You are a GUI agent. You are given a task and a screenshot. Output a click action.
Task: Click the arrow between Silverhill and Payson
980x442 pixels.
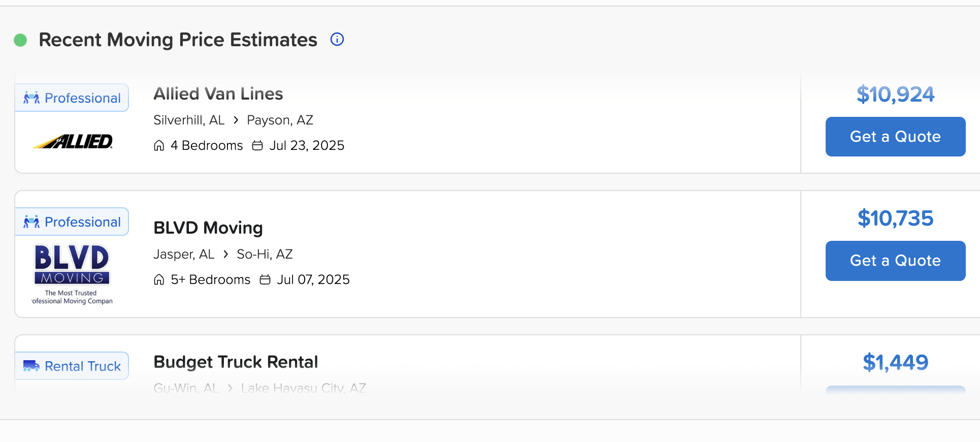coord(236,120)
